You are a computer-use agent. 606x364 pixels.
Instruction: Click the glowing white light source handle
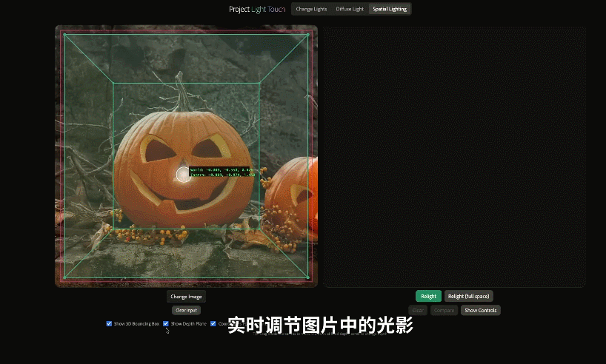click(184, 174)
